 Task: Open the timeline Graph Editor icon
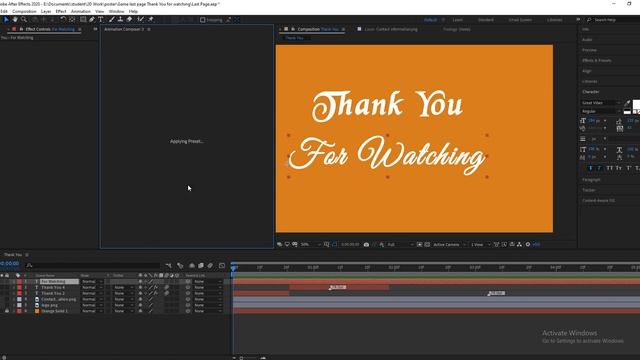click(222, 266)
